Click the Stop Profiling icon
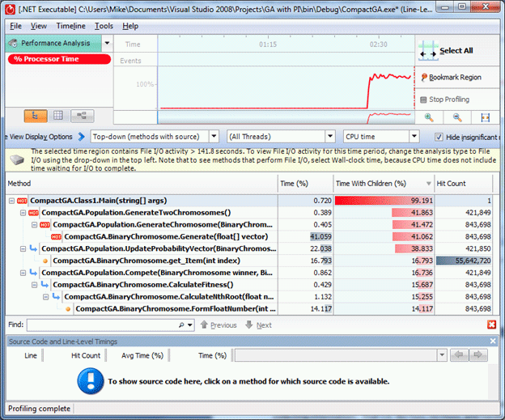The height and width of the screenshot is (420, 505). tap(423, 100)
